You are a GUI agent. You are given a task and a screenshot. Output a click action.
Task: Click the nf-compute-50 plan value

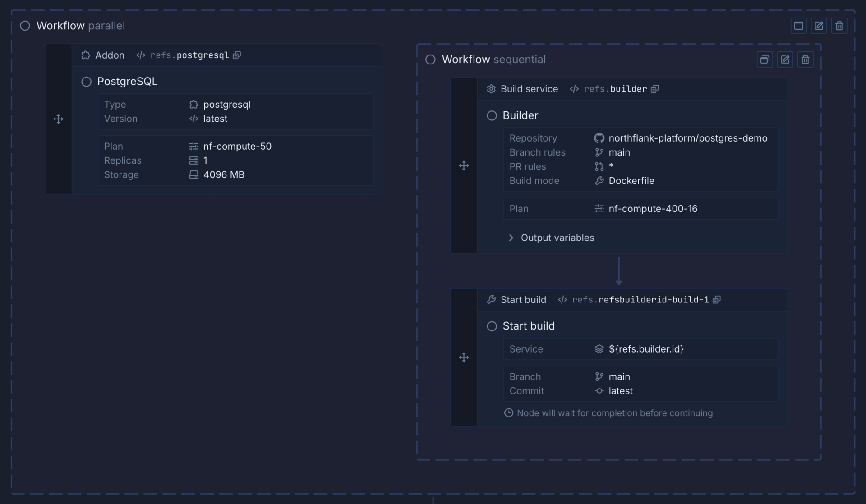(x=237, y=146)
